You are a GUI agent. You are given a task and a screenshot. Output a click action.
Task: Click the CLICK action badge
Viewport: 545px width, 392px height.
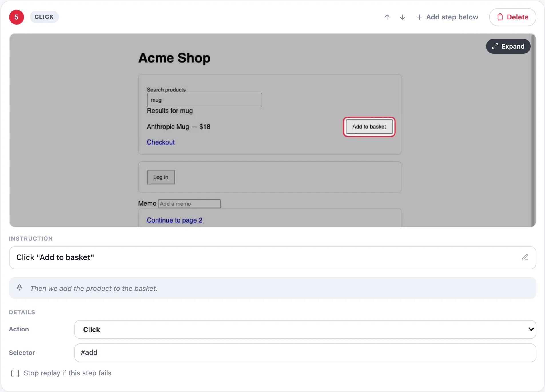[44, 17]
